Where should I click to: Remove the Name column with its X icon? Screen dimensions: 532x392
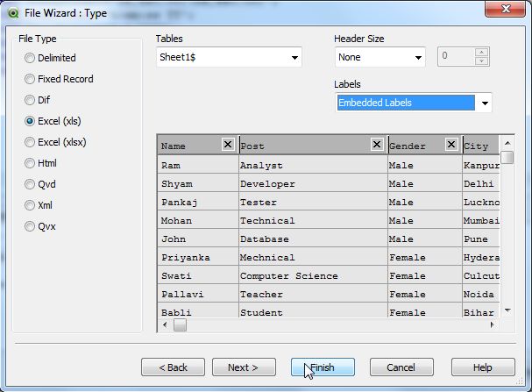pos(228,145)
